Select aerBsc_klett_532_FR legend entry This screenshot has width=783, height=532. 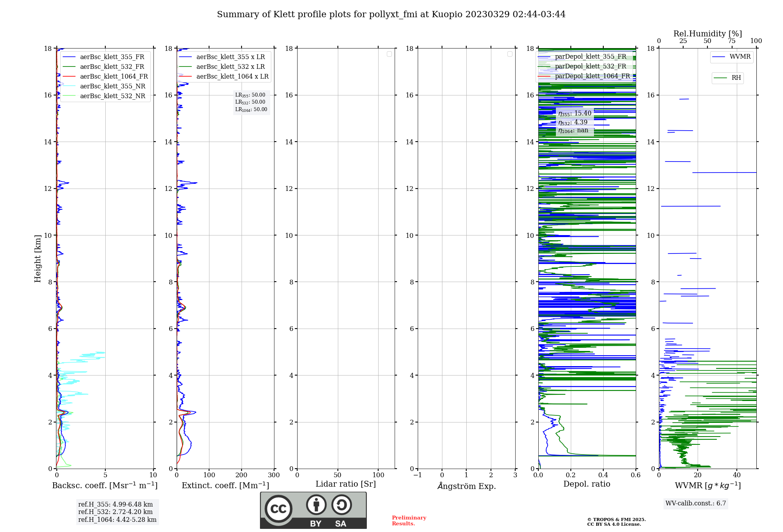tap(104, 66)
